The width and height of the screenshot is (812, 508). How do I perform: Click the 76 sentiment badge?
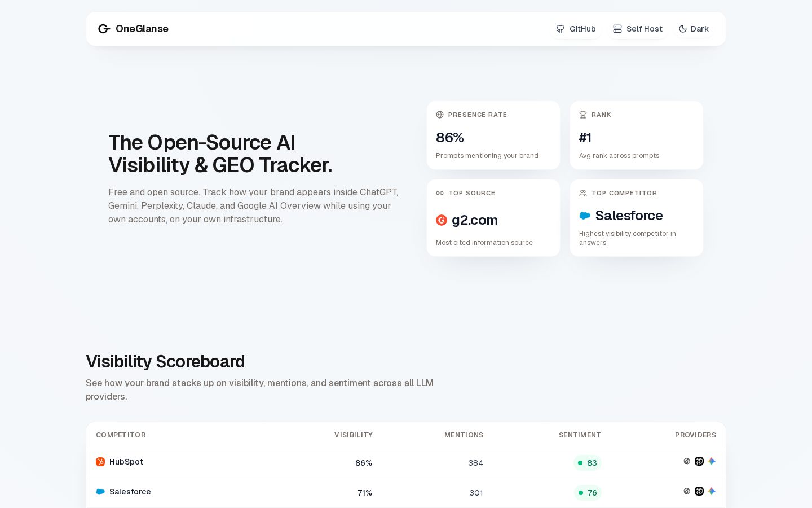[588, 493]
